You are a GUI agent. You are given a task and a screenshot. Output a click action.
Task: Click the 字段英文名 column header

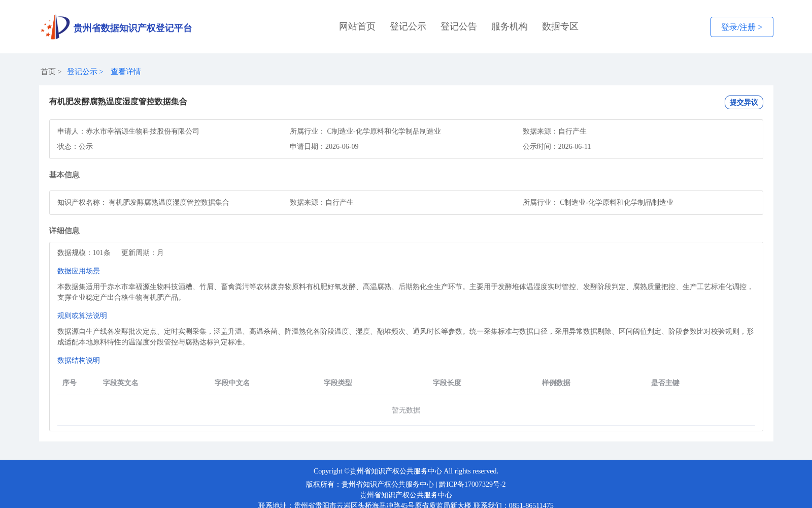pyautogui.click(x=121, y=383)
